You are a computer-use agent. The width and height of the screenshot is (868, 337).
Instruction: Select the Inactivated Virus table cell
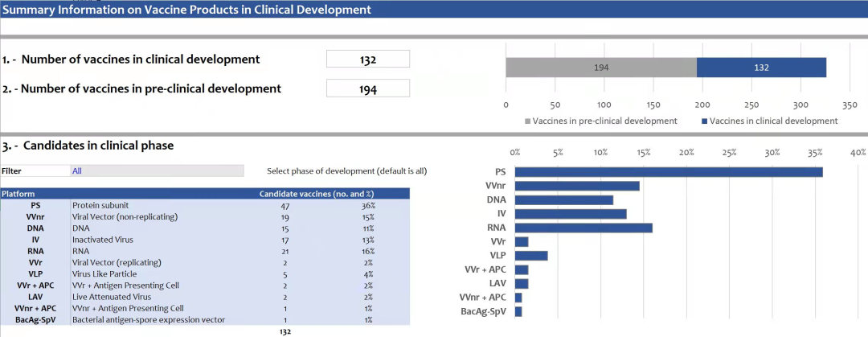click(100, 240)
